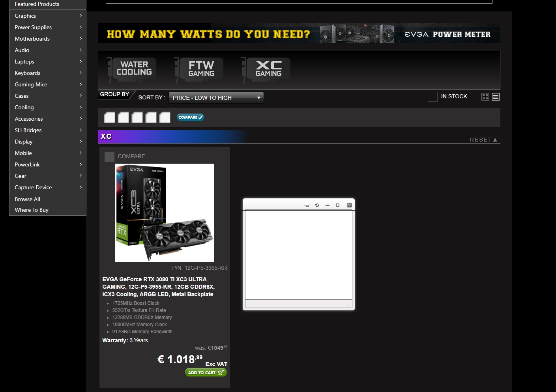This screenshot has height=392, width=556.
Task: Expand the Motherboards submenu arrow
Action: click(80, 39)
